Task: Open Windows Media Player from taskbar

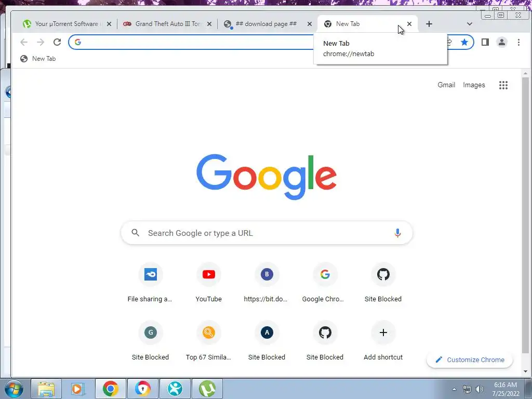Action: coord(78,389)
